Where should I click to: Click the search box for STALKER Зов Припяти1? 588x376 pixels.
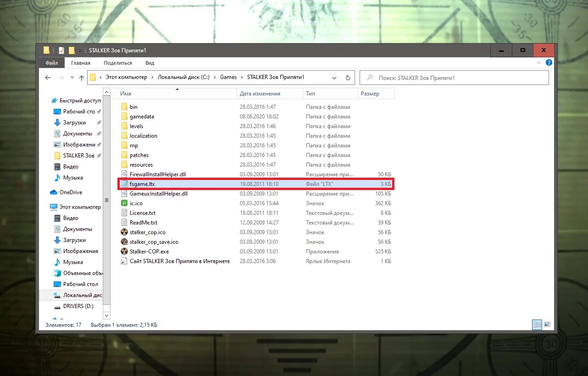coord(454,78)
